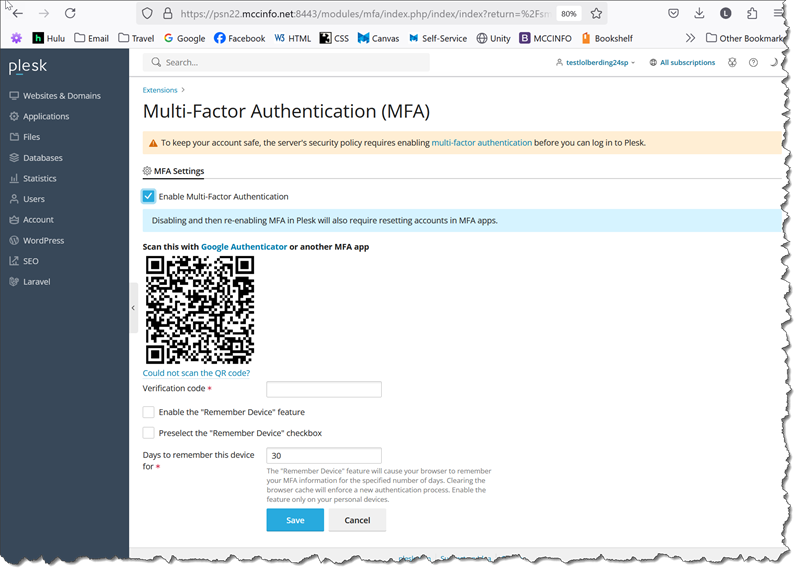The image size is (800, 573).
Task: Open Websites & Domains in sidebar
Action: point(64,95)
